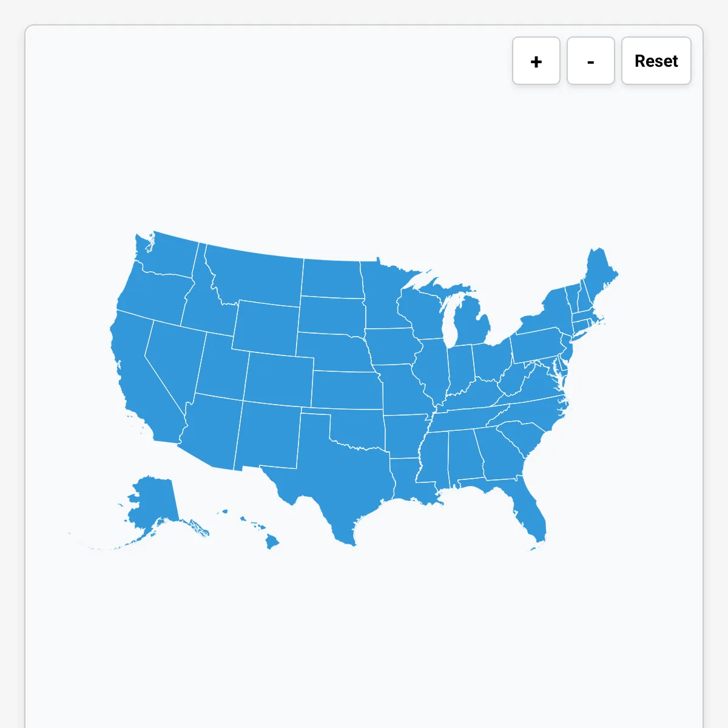Select Washington state
Image resolution: width=728 pixels, height=728 pixels.
click(x=167, y=255)
